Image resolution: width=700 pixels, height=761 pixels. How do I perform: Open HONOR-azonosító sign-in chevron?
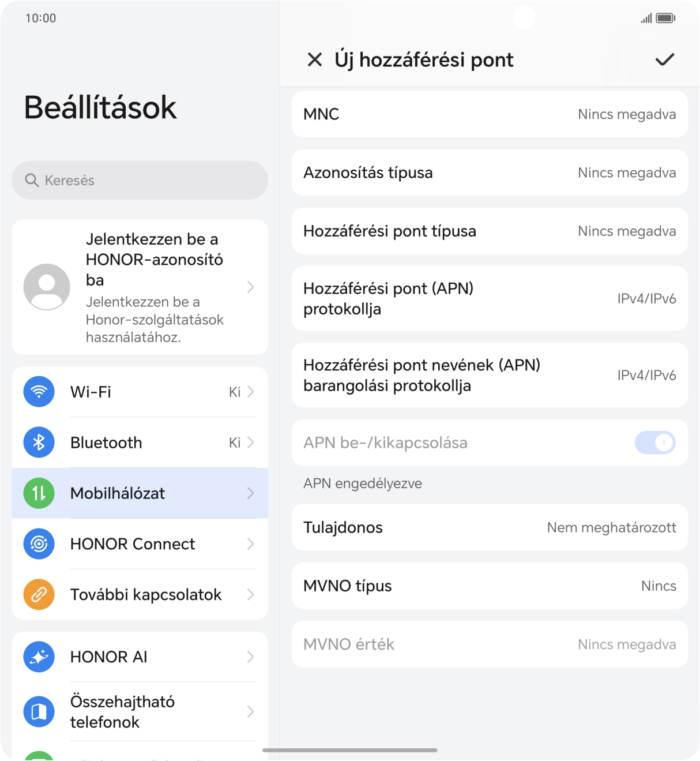click(250, 287)
